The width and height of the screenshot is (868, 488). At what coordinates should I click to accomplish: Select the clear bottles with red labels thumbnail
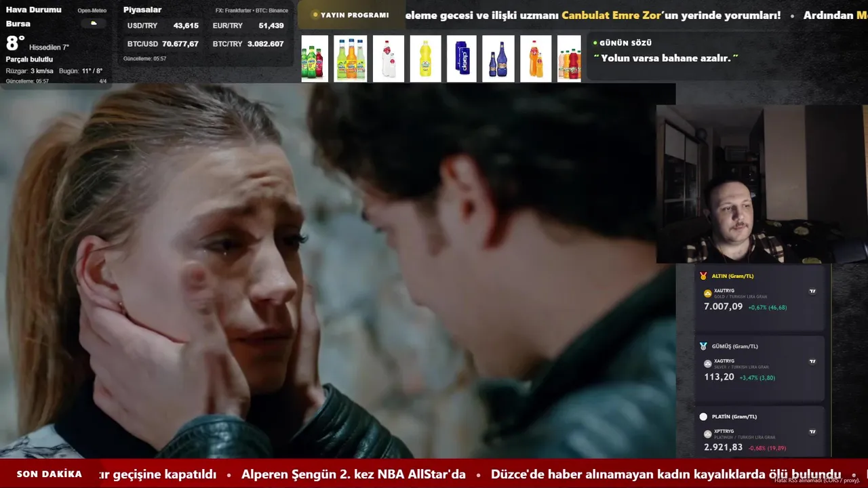(x=389, y=59)
